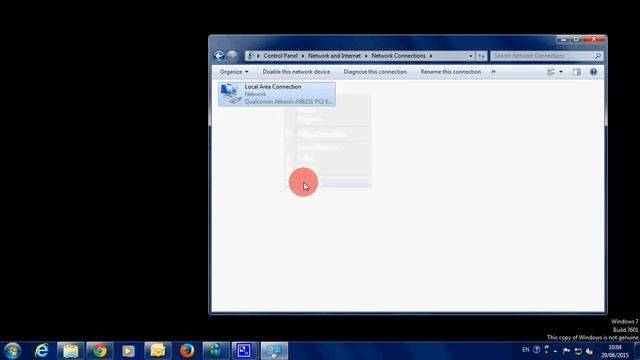640x360 pixels.
Task: Open the blue square taskbar app
Action: (245, 351)
